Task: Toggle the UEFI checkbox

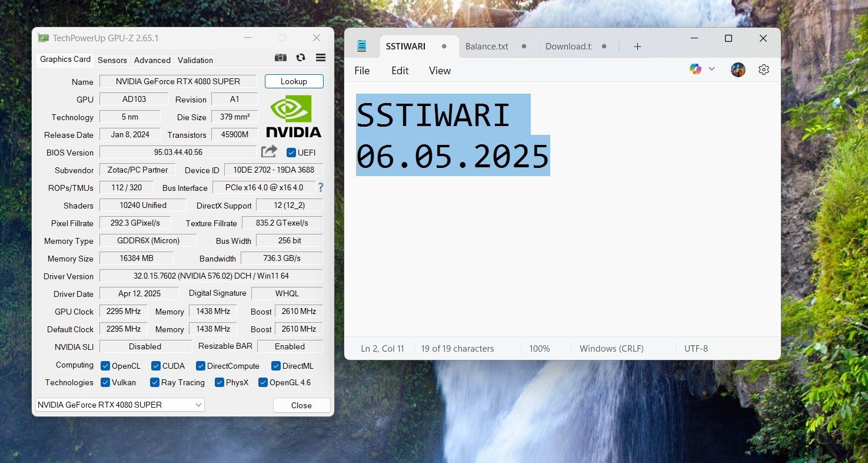Action: coord(291,153)
